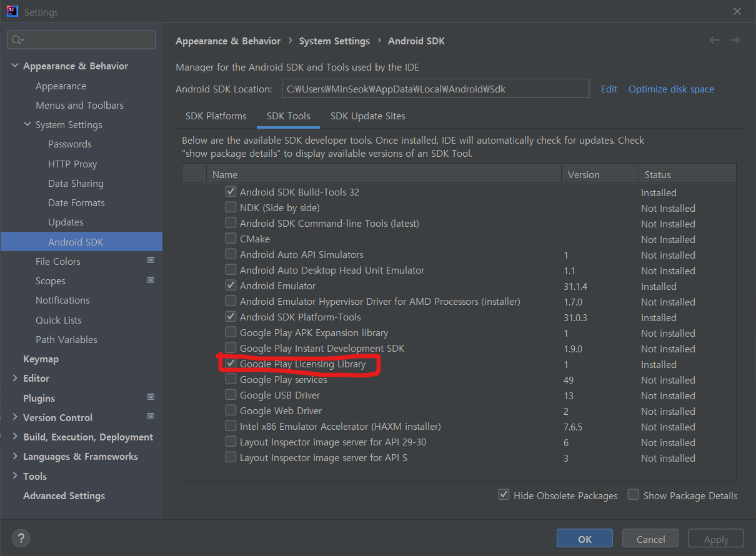Expand the Editor tree node
This screenshot has width=756, height=556.
tap(15, 378)
